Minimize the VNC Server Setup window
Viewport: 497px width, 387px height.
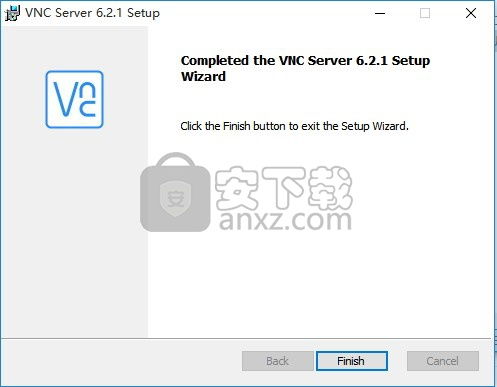(380, 13)
